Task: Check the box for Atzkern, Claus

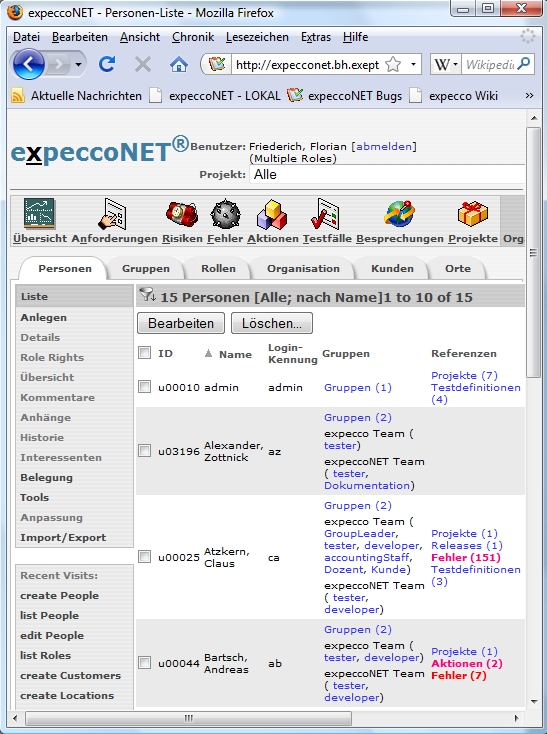Action: [145, 557]
